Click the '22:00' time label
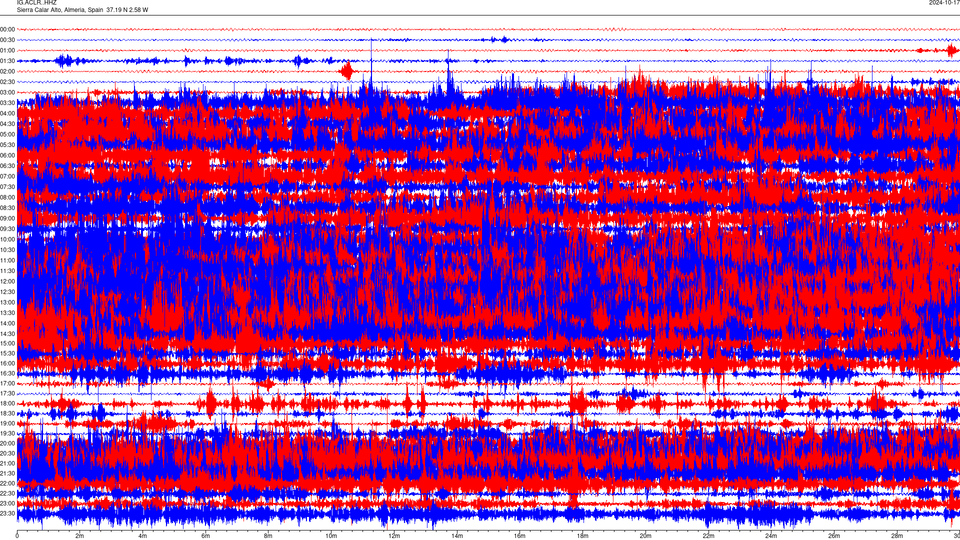Image resolution: width=960 pixels, height=540 pixels. [8, 483]
